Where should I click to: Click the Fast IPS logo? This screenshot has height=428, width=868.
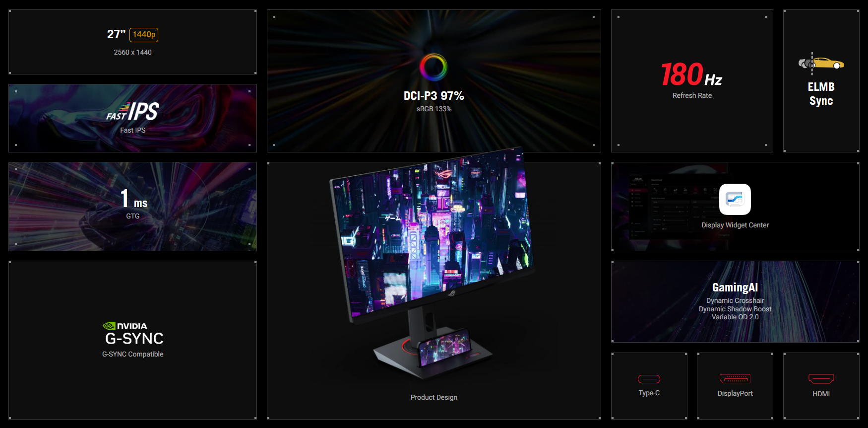pyautogui.click(x=132, y=112)
